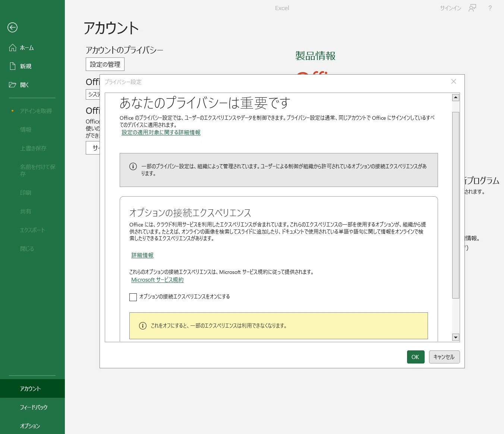Click the 設定の管理 button
The height and width of the screenshot is (434, 504).
pyautogui.click(x=105, y=64)
